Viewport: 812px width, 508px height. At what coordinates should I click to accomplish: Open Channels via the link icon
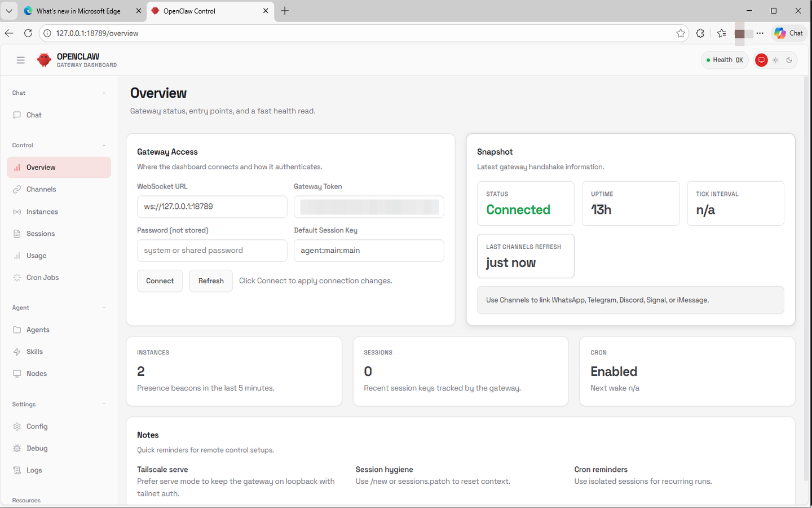(17, 189)
